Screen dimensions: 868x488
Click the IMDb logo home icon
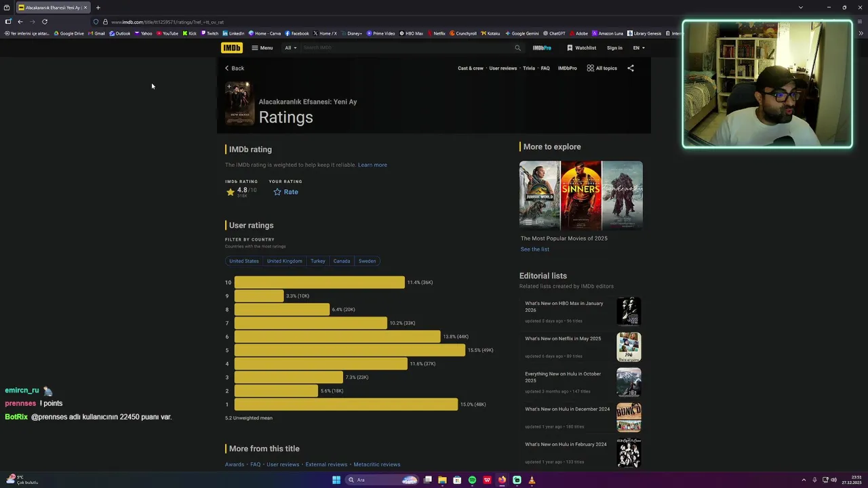(x=231, y=48)
